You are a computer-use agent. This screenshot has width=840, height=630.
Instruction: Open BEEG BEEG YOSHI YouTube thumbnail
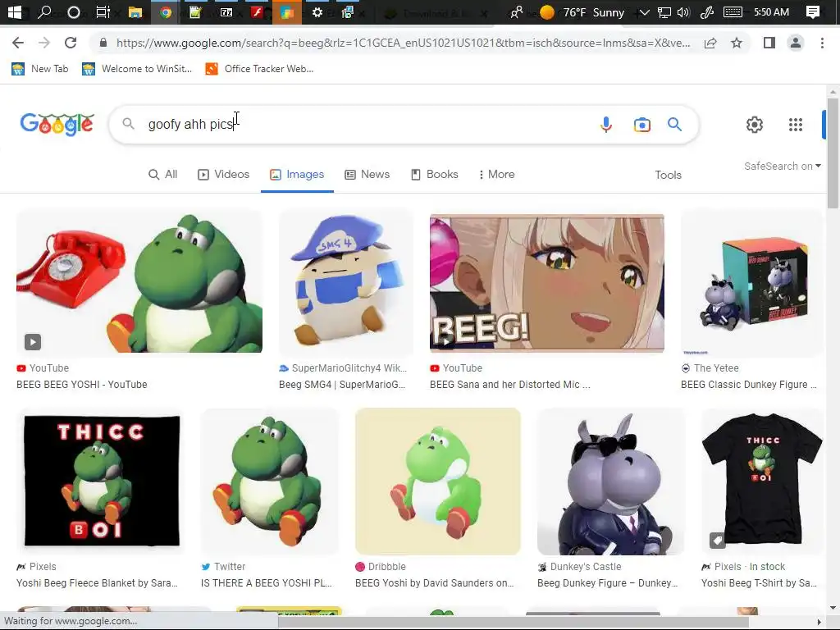coord(139,281)
